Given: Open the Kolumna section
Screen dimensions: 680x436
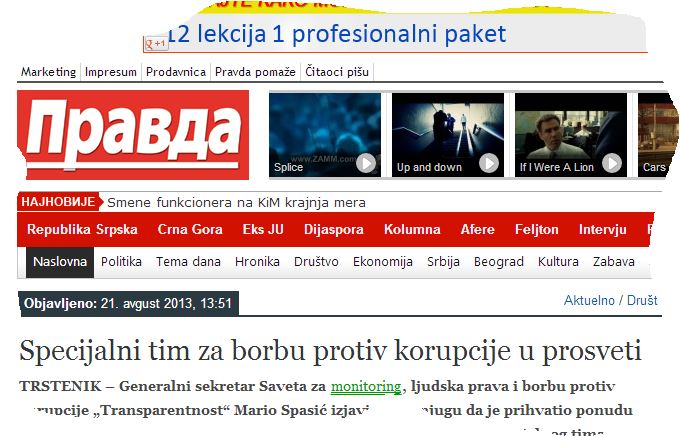Looking at the screenshot, I should tap(412, 229).
